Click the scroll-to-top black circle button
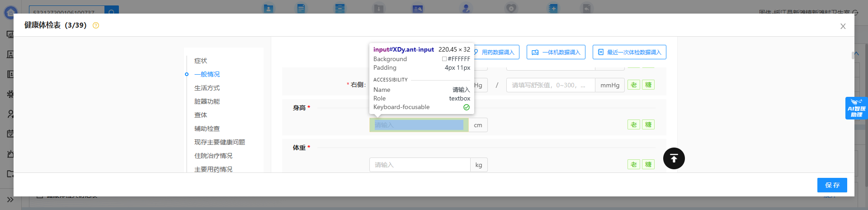The height and width of the screenshot is (210, 868). click(674, 158)
